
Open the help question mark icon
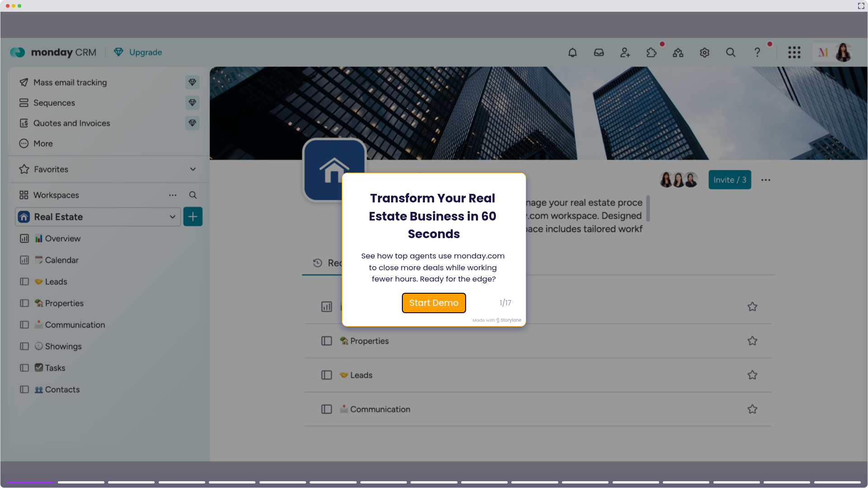click(x=757, y=52)
